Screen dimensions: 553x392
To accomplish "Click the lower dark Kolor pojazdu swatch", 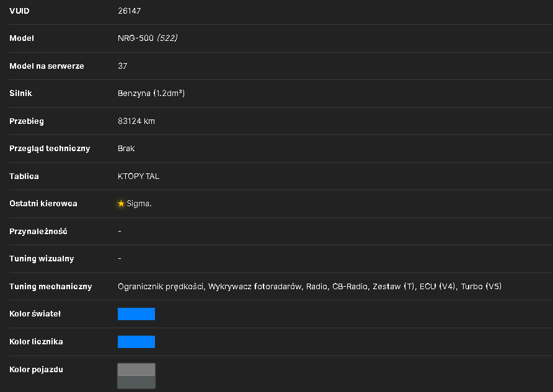I will 136,382.
